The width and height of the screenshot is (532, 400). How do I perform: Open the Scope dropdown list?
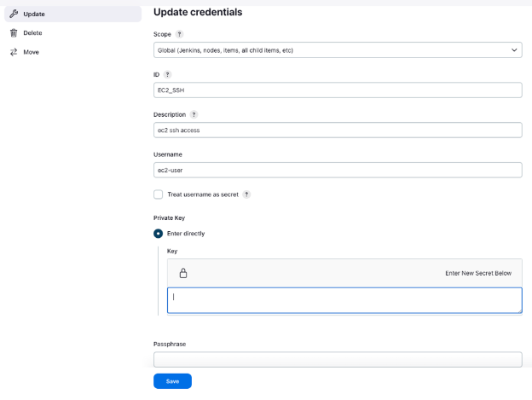[338, 50]
